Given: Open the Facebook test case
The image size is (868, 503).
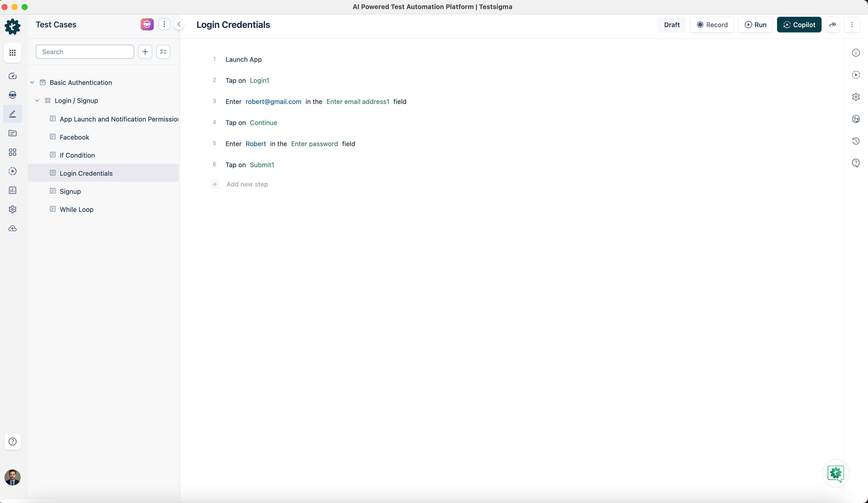Looking at the screenshot, I should coord(74,137).
